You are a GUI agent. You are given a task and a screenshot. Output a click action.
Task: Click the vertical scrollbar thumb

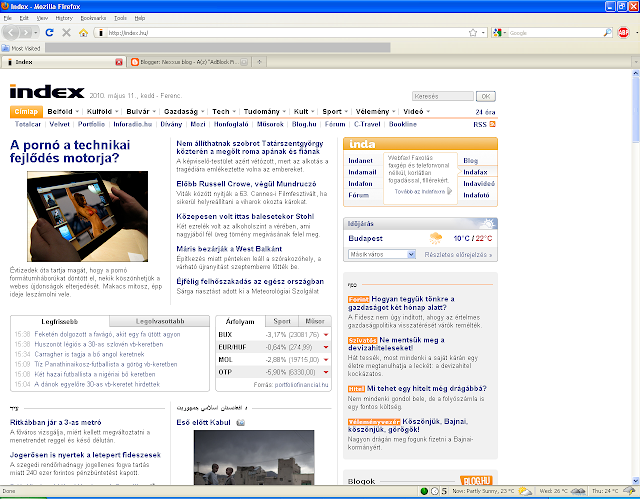point(636,109)
